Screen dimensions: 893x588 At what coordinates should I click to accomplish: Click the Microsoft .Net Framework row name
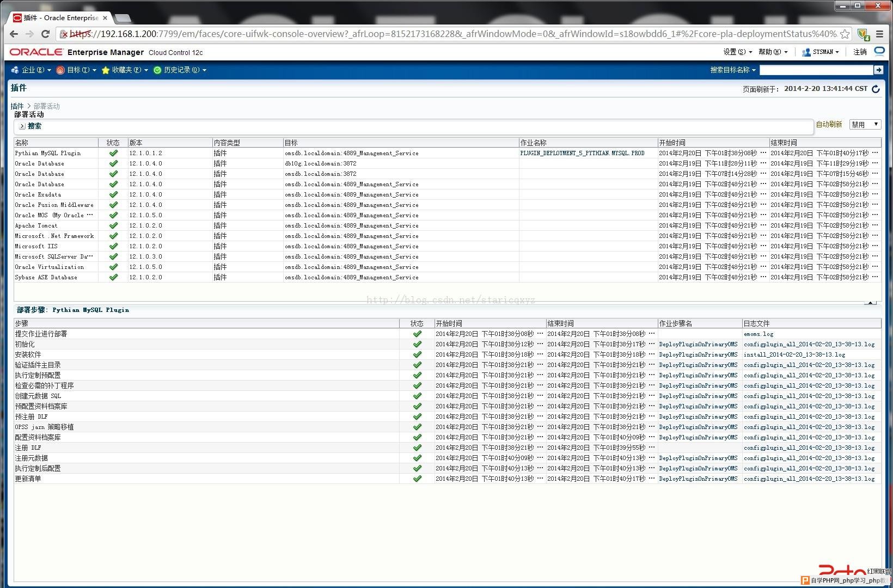54,236
